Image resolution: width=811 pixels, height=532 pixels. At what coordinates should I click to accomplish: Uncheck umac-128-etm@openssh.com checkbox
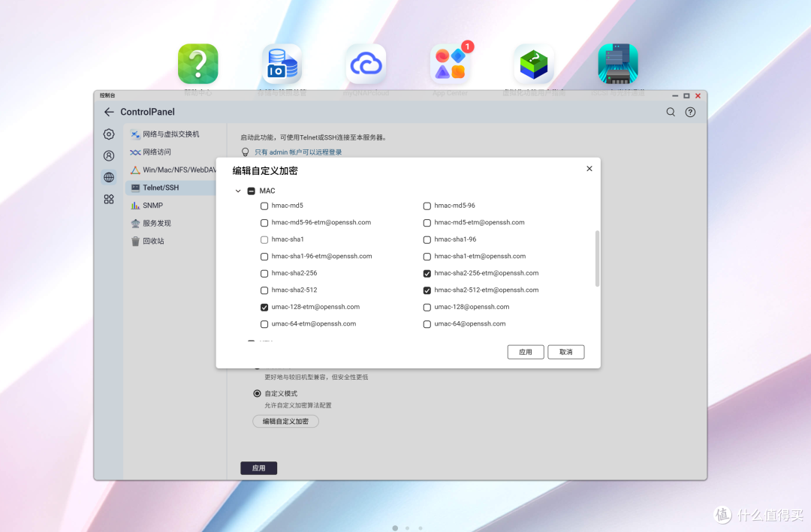(264, 307)
